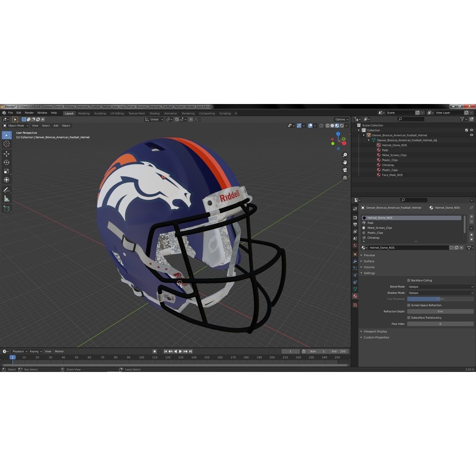The image size is (476, 476).
Task: Select Face_Mask_NOS in the outliner
Action: tap(392, 175)
